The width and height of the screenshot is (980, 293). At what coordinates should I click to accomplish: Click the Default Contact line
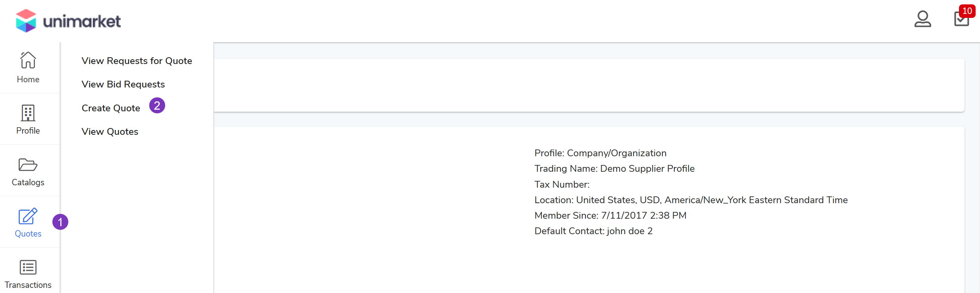(x=593, y=231)
